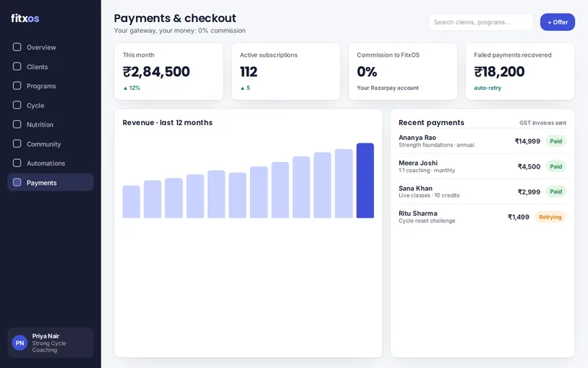Click the Cycle sidebar icon
This screenshot has height=368, width=588.
[x=17, y=105]
